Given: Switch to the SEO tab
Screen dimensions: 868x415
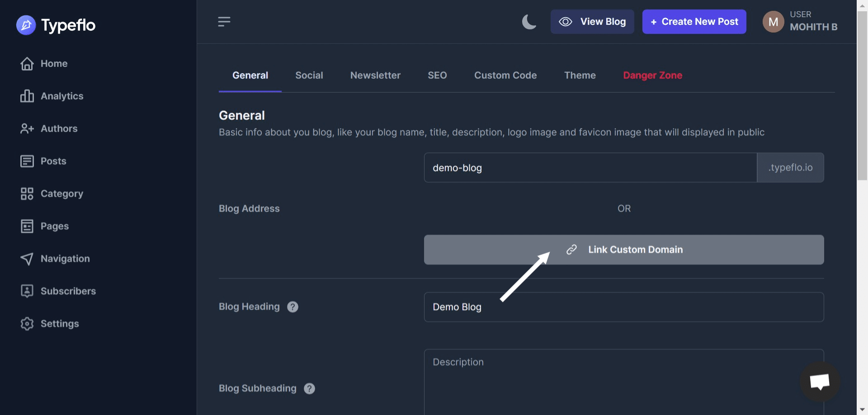Looking at the screenshot, I should point(437,75).
